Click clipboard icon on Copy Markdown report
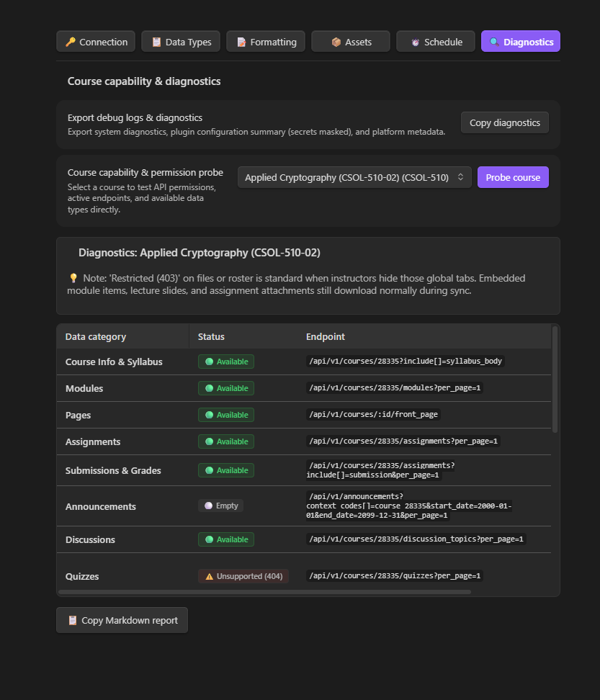600x700 pixels. [72, 620]
